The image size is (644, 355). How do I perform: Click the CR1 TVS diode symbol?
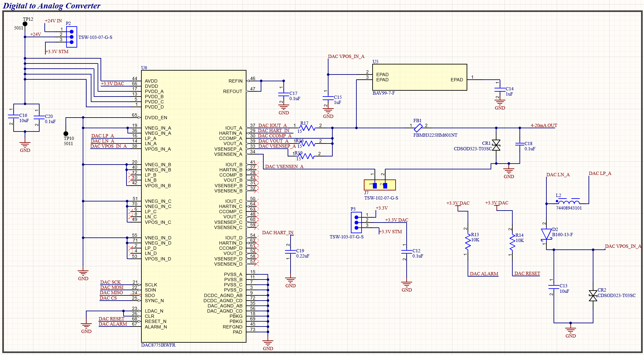(x=496, y=145)
